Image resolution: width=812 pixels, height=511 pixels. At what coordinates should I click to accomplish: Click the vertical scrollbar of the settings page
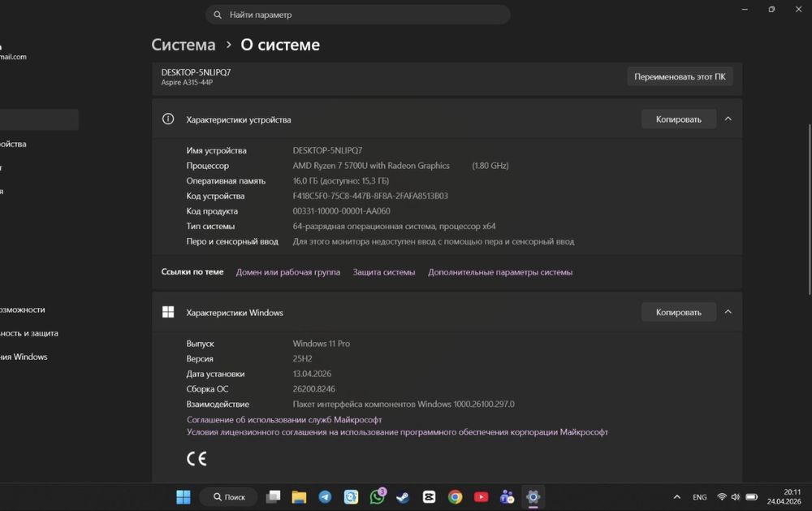click(810, 210)
